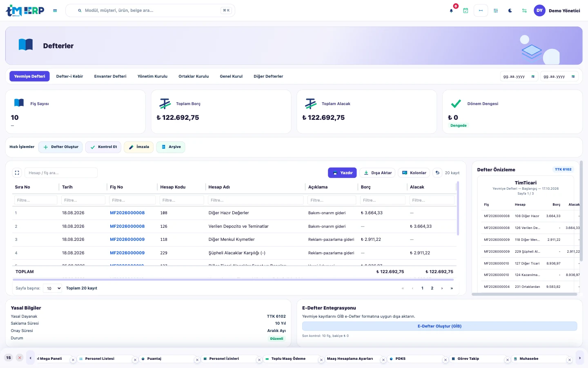Select the Diğer Defterler tab
Viewport: 588px width, 368px height.
point(268,76)
